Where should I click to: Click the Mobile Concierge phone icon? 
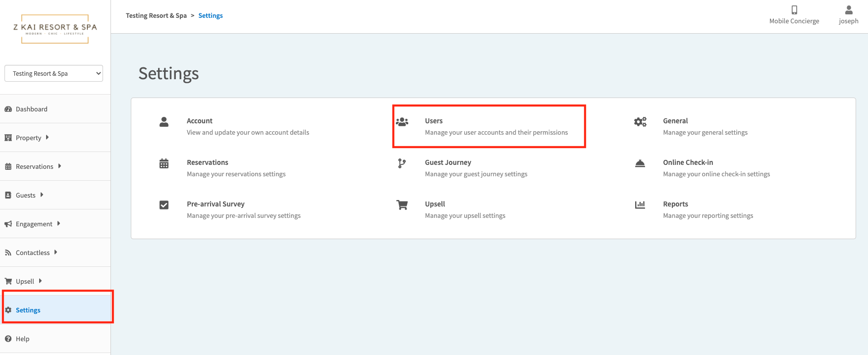[794, 10]
